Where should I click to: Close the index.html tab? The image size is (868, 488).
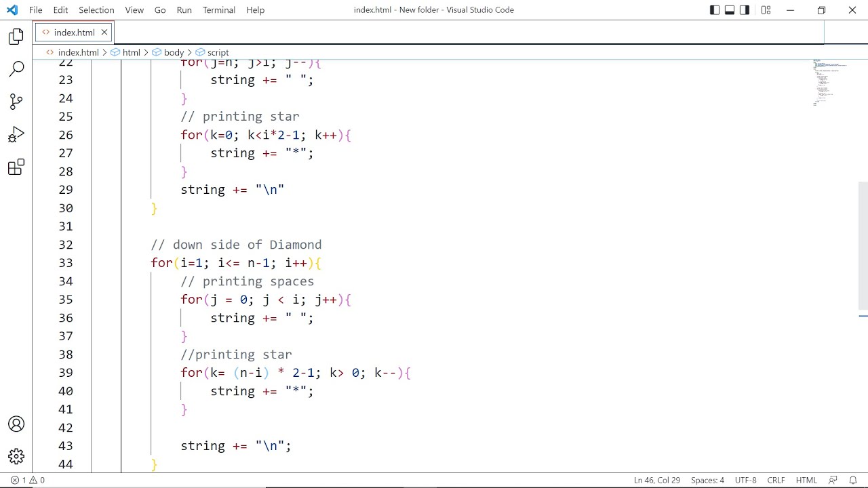click(x=104, y=33)
